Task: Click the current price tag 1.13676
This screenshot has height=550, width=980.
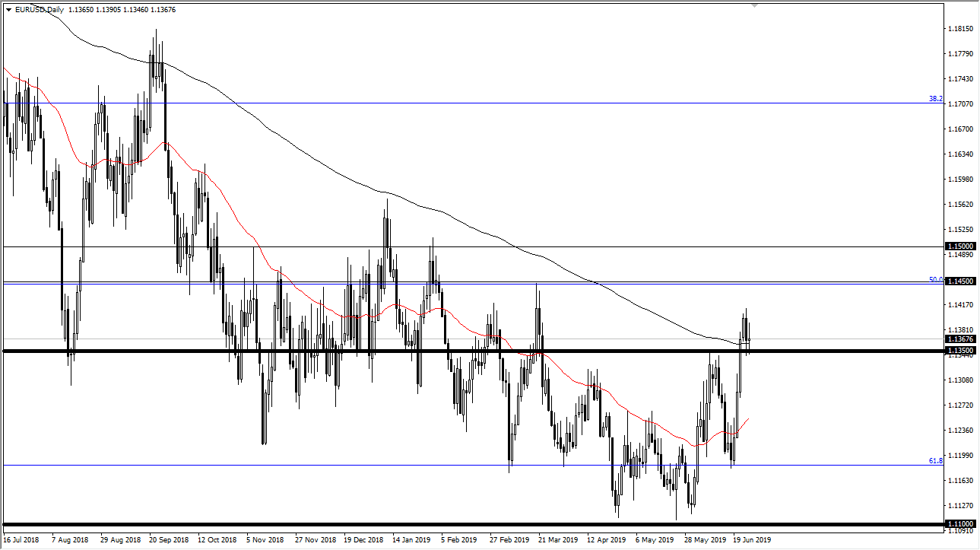Action: point(959,339)
